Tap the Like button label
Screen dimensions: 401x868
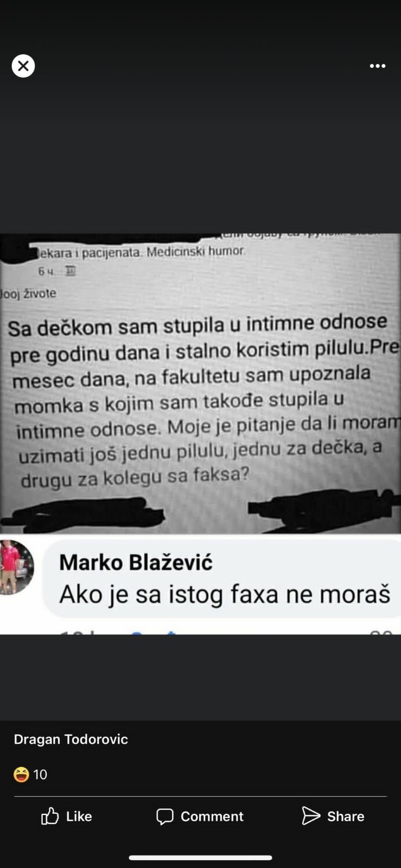(x=79, y=816)
